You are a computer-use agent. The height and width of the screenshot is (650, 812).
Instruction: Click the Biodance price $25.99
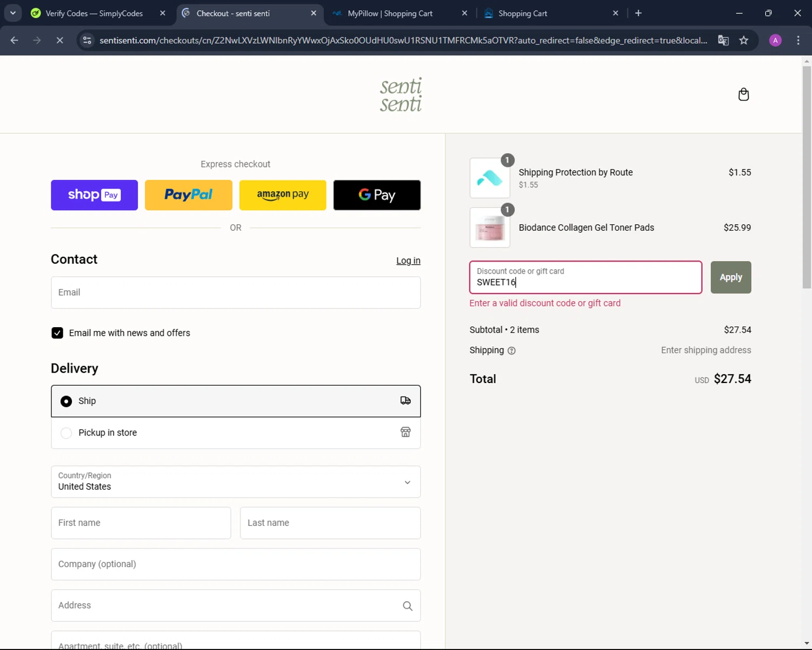click(x=737, y=227)
